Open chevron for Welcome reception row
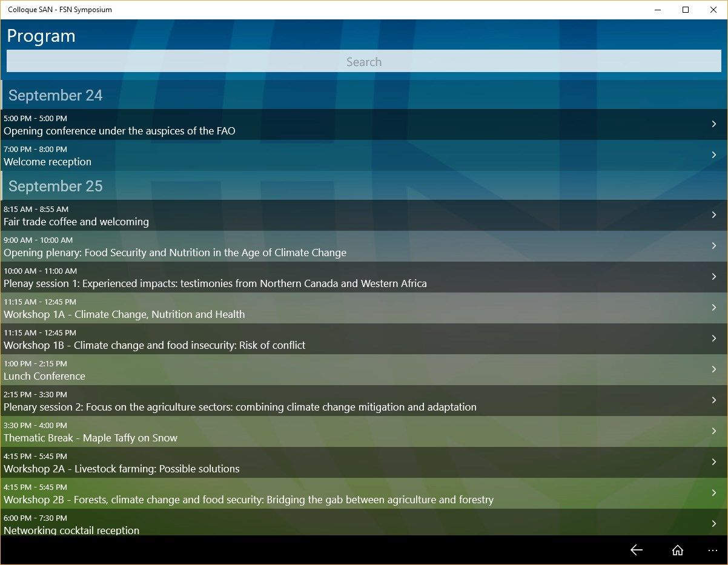The width and height of the screenshot is (728, 565). click(714, 155)
